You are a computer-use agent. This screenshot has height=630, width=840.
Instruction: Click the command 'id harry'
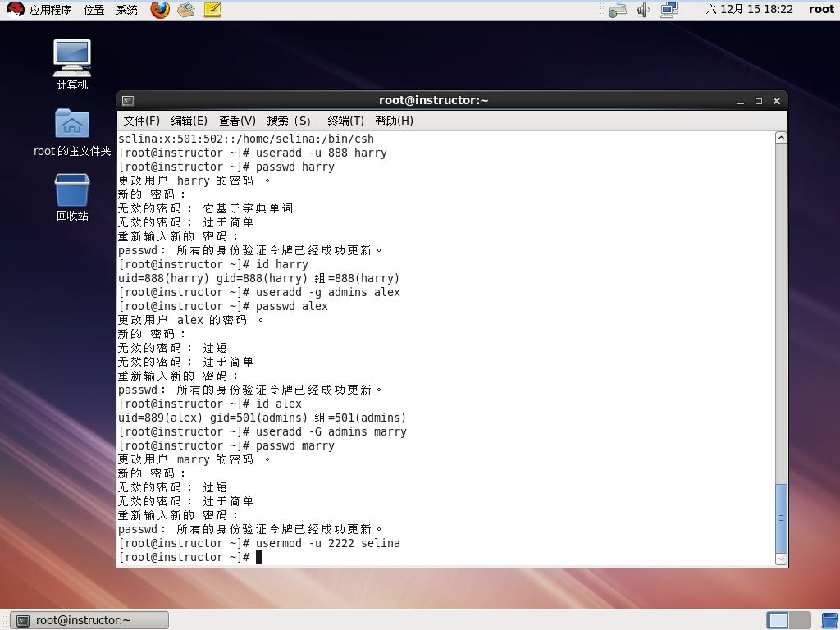[282, 265]
